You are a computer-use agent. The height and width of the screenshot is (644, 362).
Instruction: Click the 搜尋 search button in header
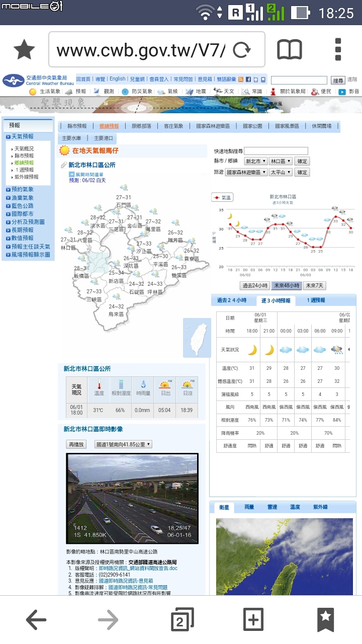click(x=338, y=80)
